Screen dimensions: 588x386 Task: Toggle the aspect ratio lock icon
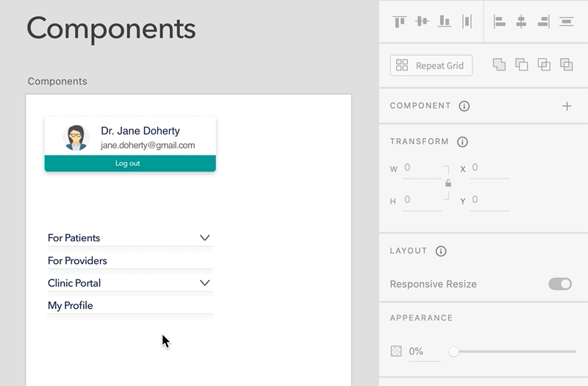(448, 183)
